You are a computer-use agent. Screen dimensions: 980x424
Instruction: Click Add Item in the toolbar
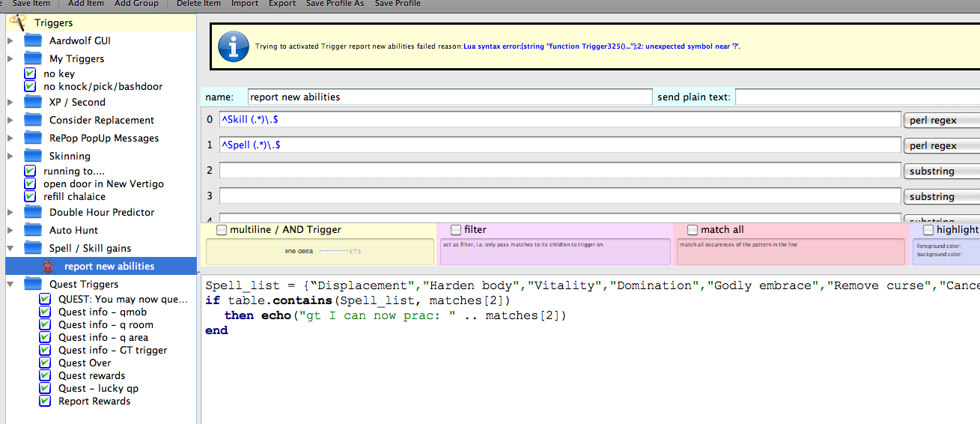point(86,4)
